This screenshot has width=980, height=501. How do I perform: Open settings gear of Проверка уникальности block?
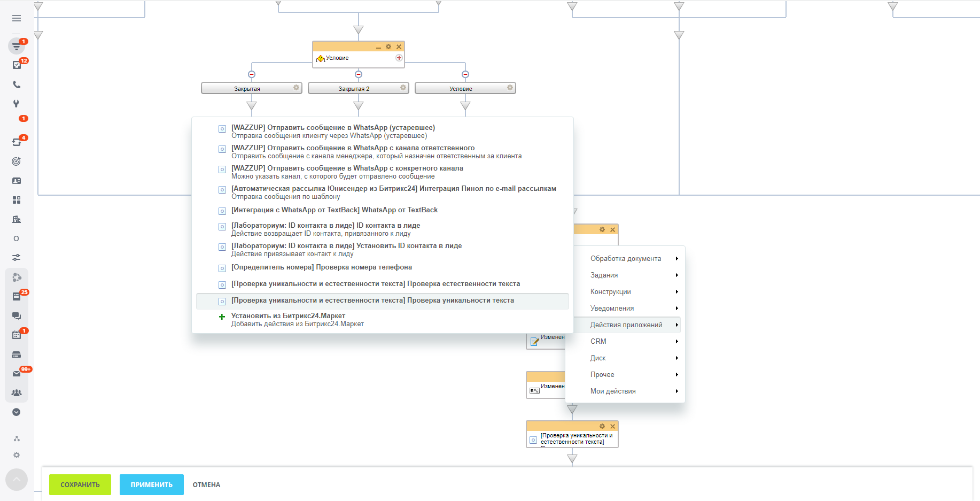602,426
